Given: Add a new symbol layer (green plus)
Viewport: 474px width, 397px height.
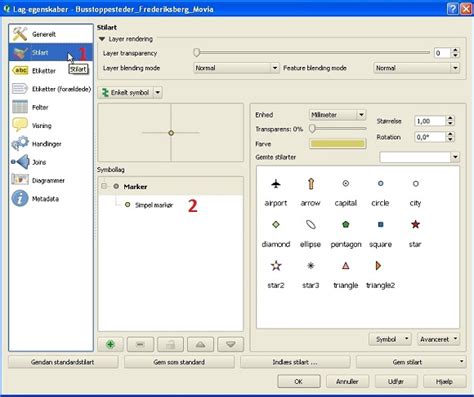Looking at the screenshot, I should [111, 344].
